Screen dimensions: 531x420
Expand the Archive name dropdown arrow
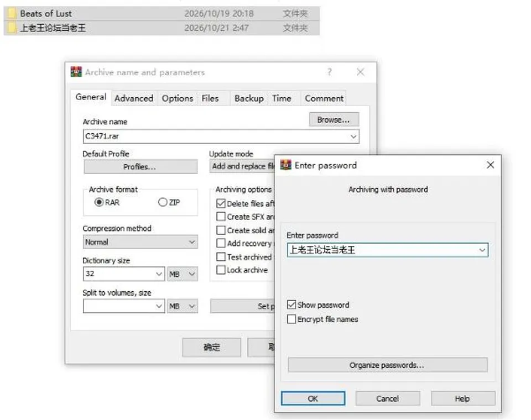click(353, 136)
